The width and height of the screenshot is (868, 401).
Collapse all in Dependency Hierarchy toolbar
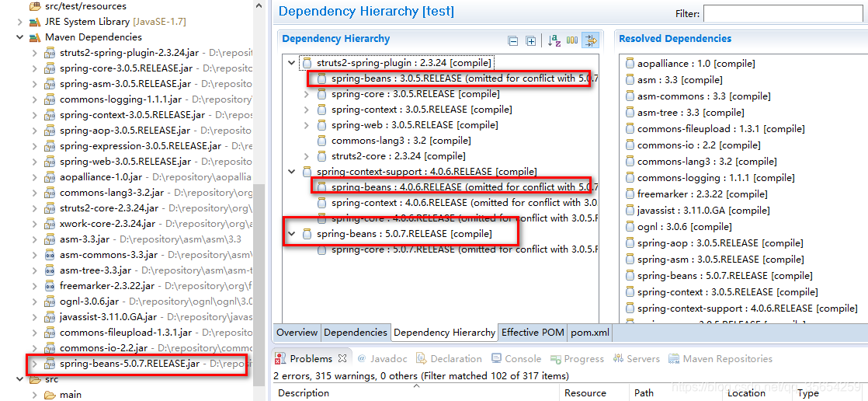click(513, 40)
